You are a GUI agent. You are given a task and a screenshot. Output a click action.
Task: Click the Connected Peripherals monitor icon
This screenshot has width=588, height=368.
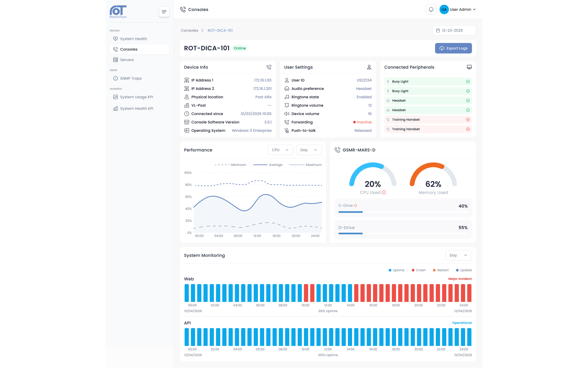click(469, 67)
